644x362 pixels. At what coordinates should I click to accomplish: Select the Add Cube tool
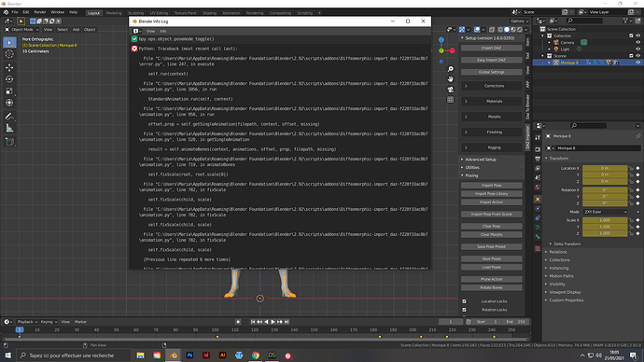point(9,142)
